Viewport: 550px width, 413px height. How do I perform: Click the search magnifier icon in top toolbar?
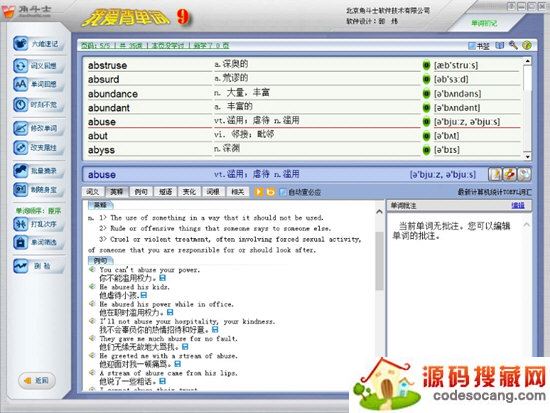(513, 45)
